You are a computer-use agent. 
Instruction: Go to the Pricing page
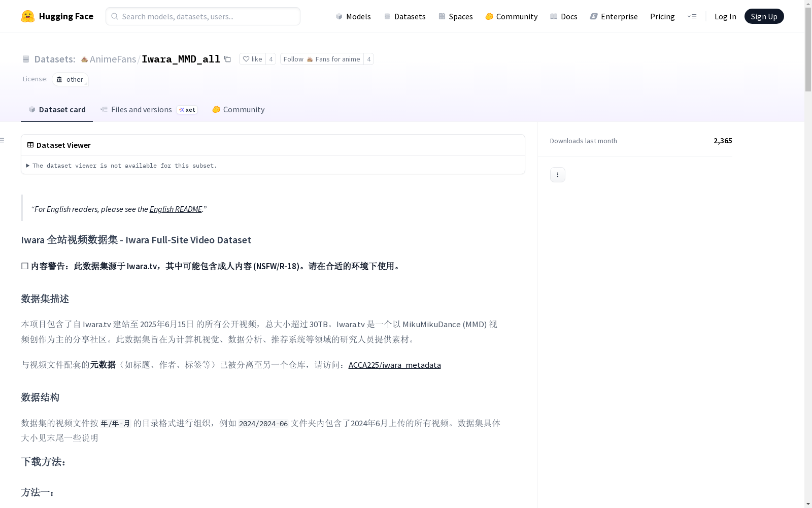tap(662, 16)
